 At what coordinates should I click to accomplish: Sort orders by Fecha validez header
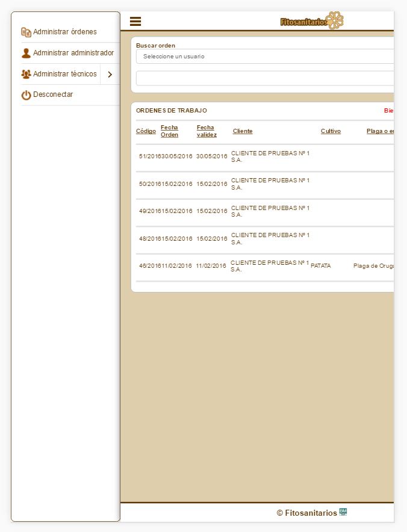[x=207, y=131]
